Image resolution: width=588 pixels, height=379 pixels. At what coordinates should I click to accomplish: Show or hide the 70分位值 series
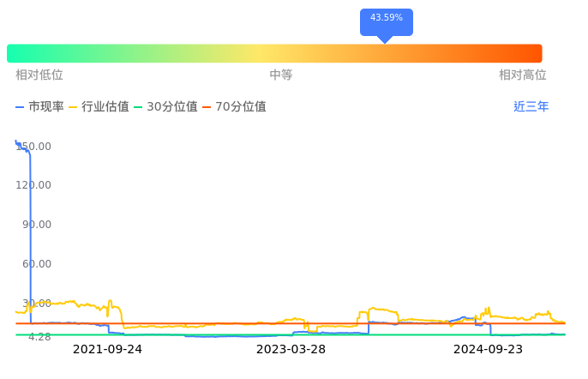tap(233, 107)
